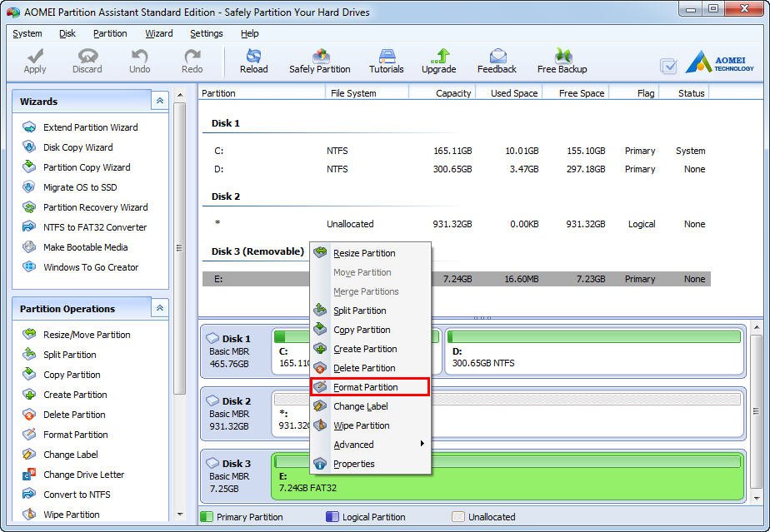Select Make Bootable Media wizard

click(75, 247)
